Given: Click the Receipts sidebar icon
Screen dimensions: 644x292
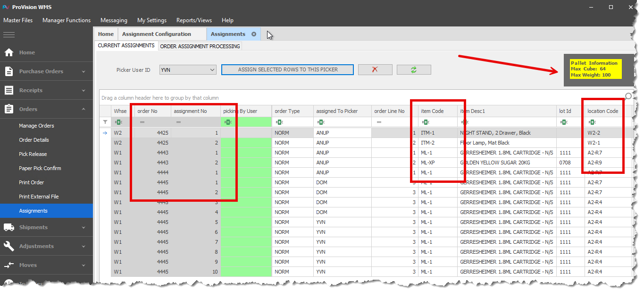Looking at the screenshot, I should pos(9,90).
